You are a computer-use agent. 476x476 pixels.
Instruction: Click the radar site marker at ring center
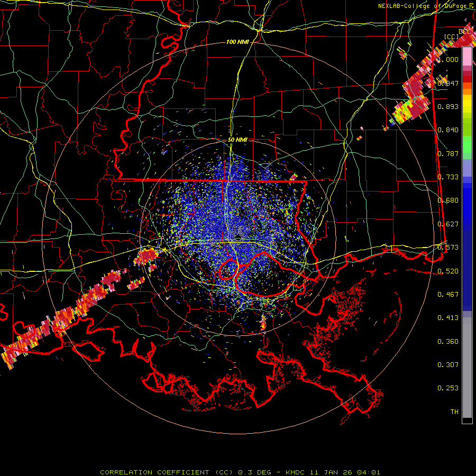tap(237, 237)
